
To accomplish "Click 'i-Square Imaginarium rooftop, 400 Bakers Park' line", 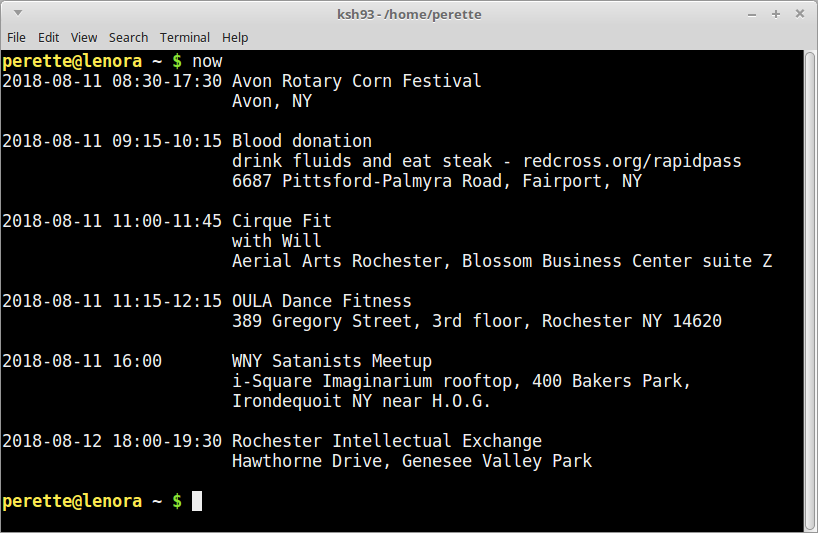I will tap(461, 381).
